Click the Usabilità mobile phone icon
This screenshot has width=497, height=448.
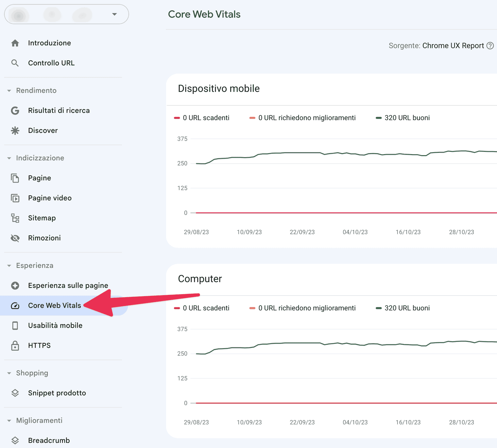click(15, 326)
